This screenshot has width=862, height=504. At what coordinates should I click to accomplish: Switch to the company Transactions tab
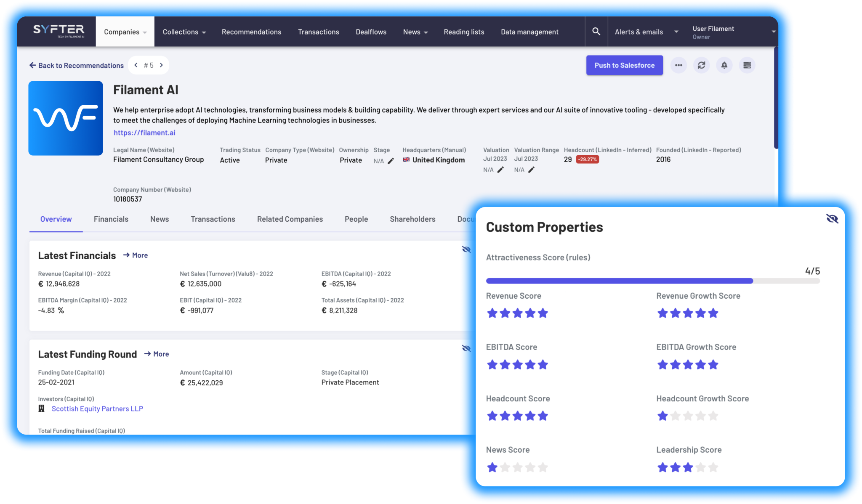[x=213, y=219]
